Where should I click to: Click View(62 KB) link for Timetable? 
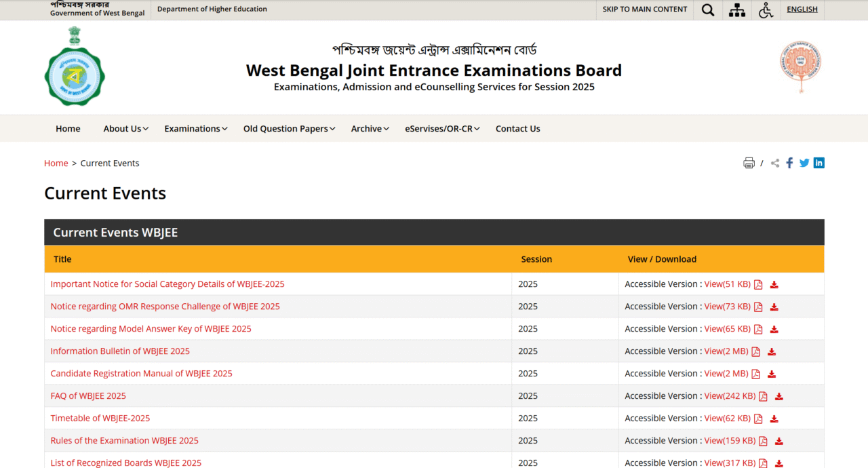(x=728, y=418)
